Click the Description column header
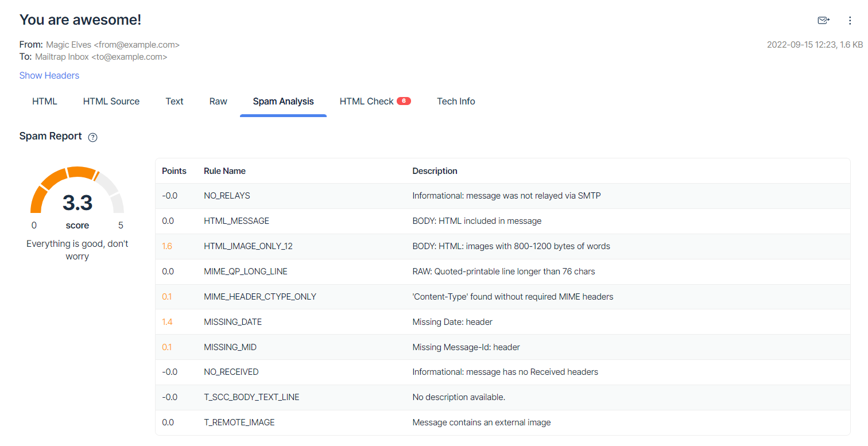The image size is (868, 446). tap(435, 171)
